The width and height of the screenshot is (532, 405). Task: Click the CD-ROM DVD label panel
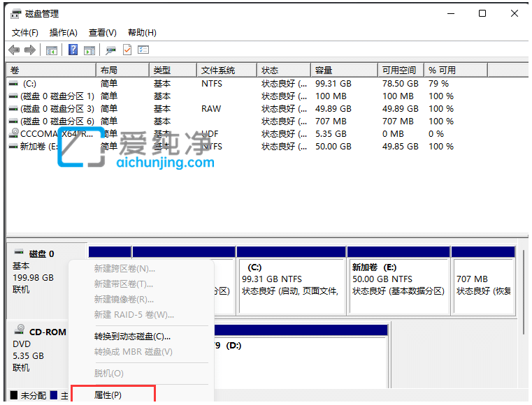pyautogui.click(x=38, y=354)
